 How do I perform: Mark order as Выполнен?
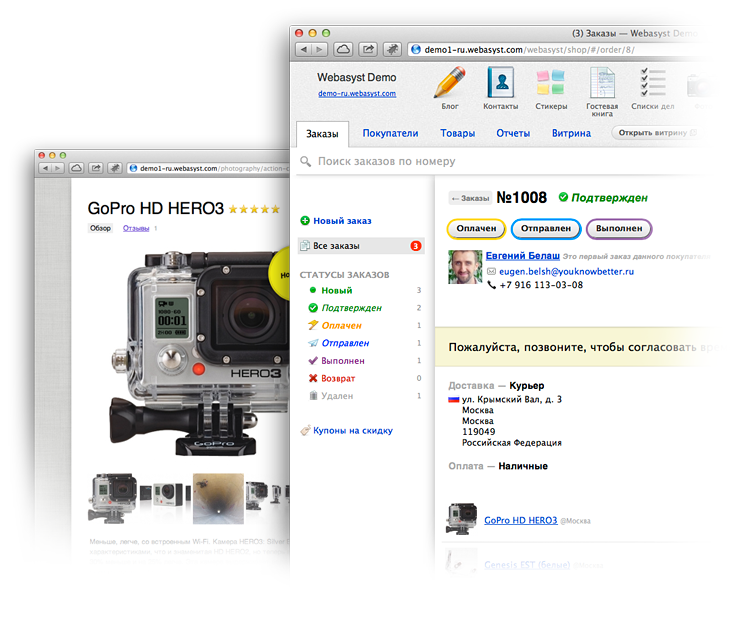pyautogui.click(x=619, y=229)
